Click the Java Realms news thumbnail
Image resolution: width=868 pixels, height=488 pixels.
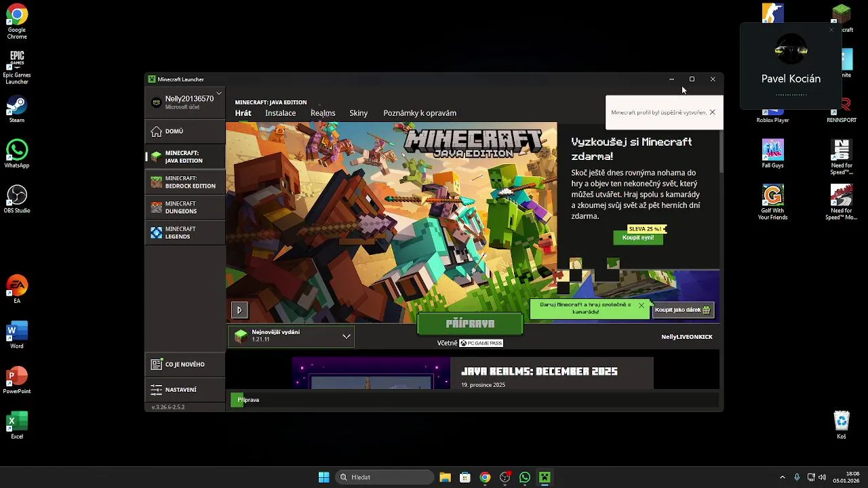(x=371, y=373)
